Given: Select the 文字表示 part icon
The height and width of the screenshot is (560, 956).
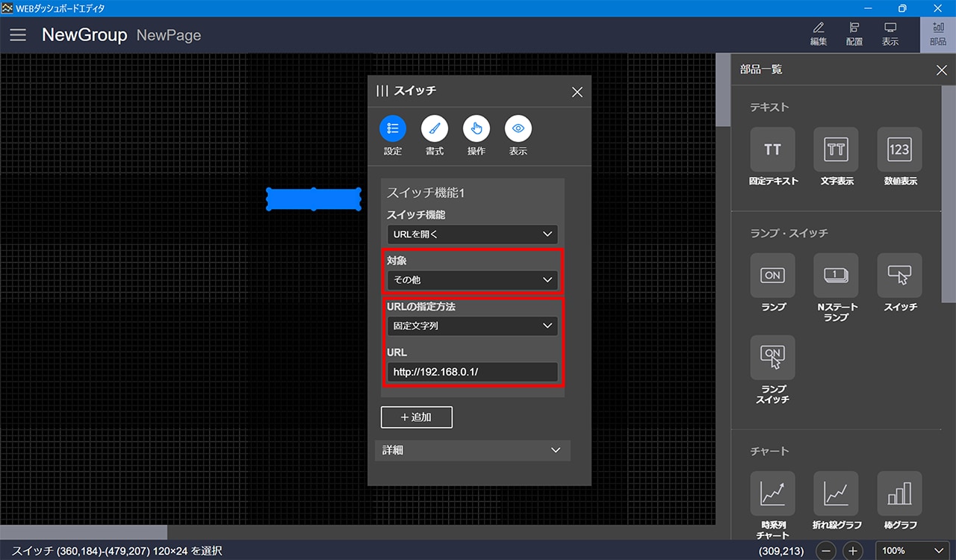Looking at the screenshot, I should coord(836,150).
